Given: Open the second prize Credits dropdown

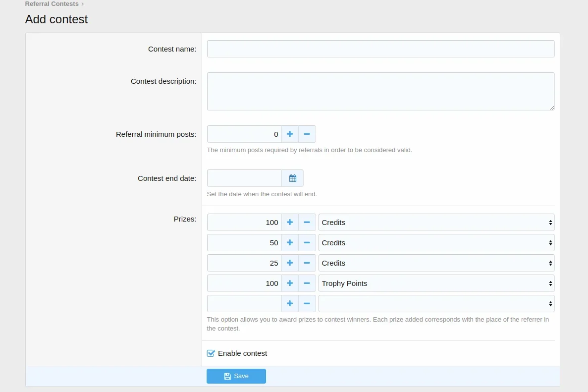Looking at the screenshot, I should click(x=436, y=243).
